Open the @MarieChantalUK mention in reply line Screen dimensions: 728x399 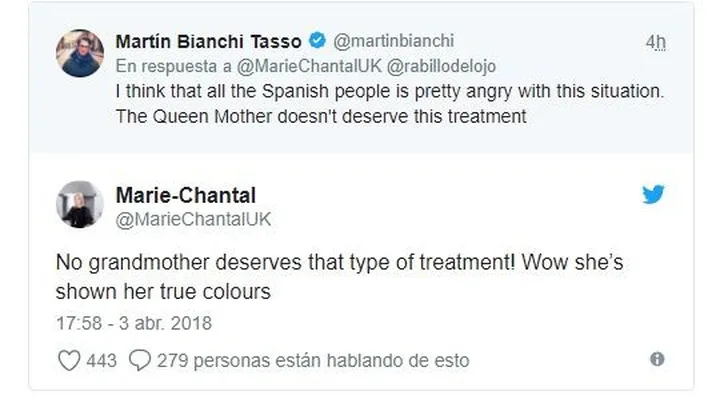[309, 66]
